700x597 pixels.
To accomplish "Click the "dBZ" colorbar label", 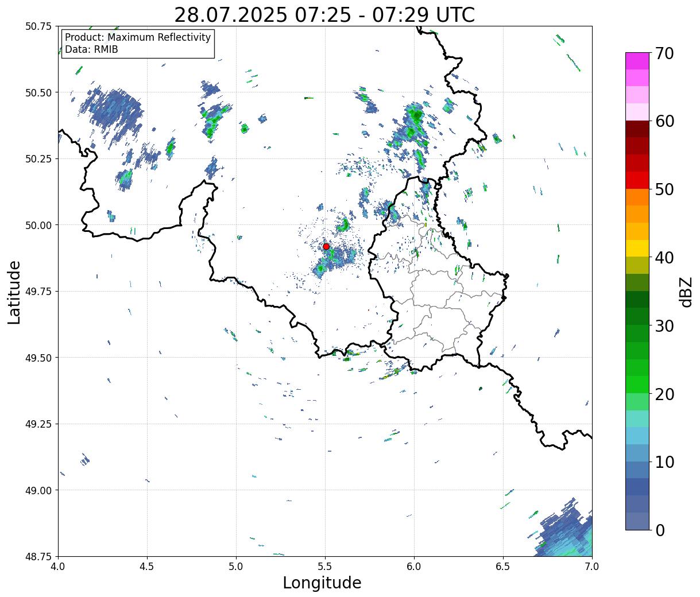I will pyautogui.click(x=686, y=292).
